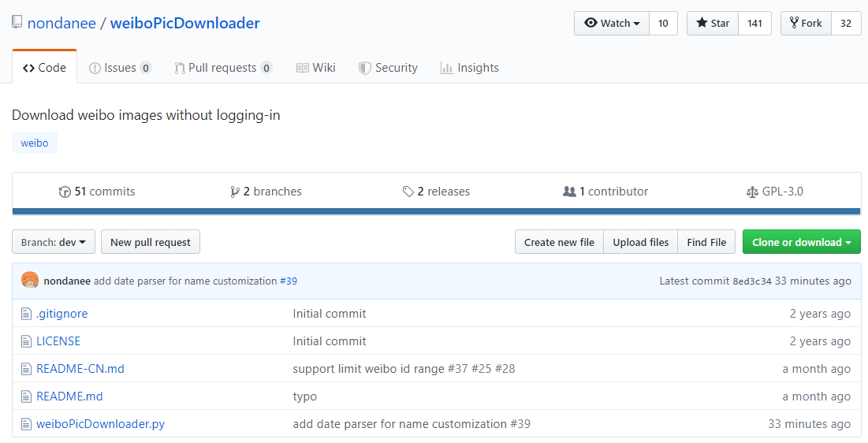Open issue #39 link in commit bar
Image resolution: width=868 pixels, height=443 pixels.
289,281
